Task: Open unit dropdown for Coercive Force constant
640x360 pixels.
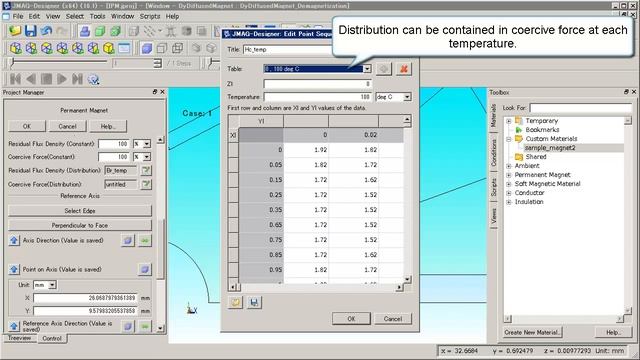Action: point(147,157)
